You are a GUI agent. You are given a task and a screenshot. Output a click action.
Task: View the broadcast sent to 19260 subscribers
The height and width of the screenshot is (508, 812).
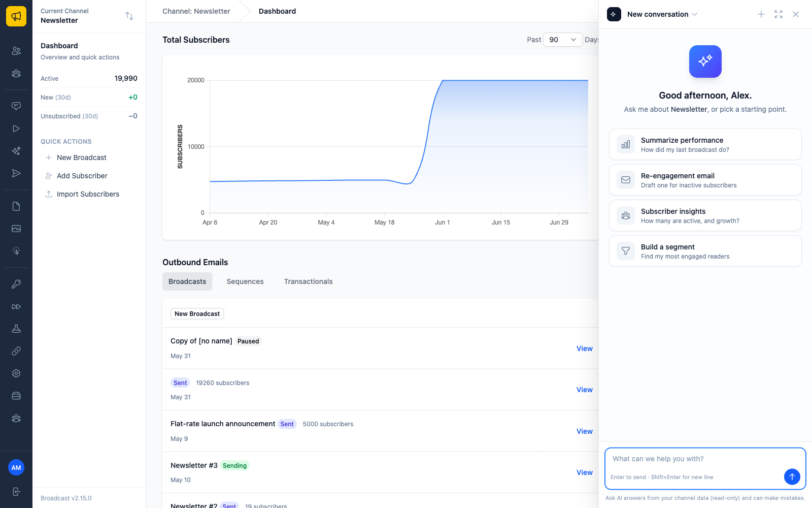(x=585, y=390)
